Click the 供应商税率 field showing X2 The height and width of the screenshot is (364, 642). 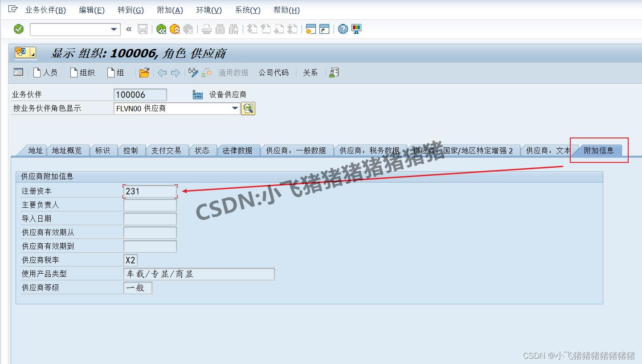click(131, 260)
